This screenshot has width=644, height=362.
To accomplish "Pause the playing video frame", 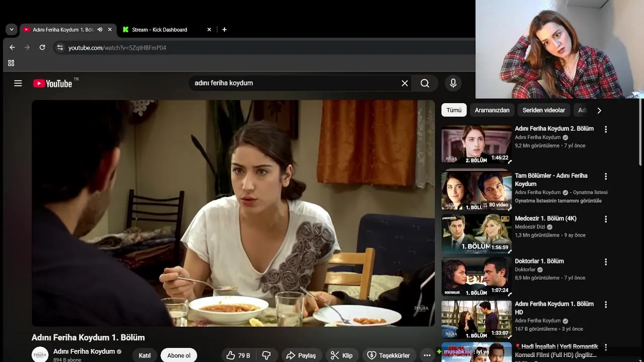I will pos(233,213).
